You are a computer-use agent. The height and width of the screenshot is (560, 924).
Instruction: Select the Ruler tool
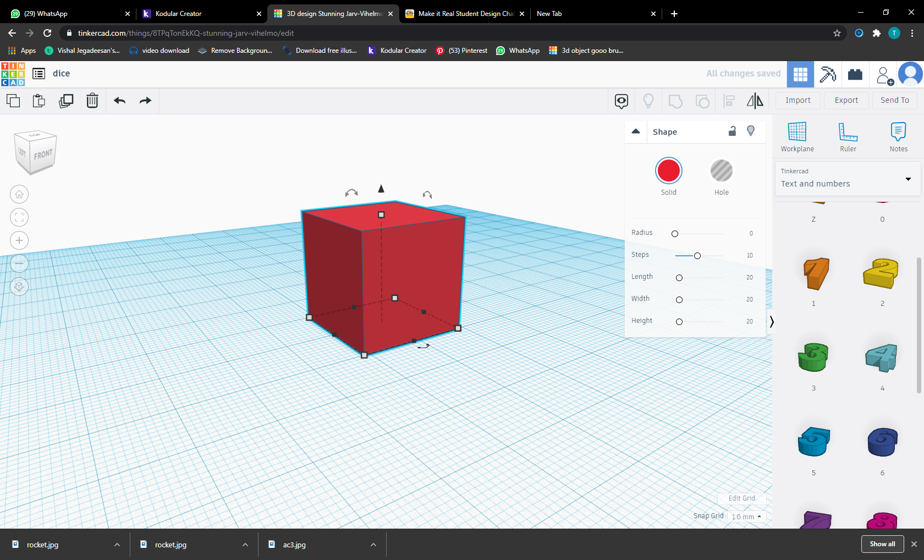[848, 137]
